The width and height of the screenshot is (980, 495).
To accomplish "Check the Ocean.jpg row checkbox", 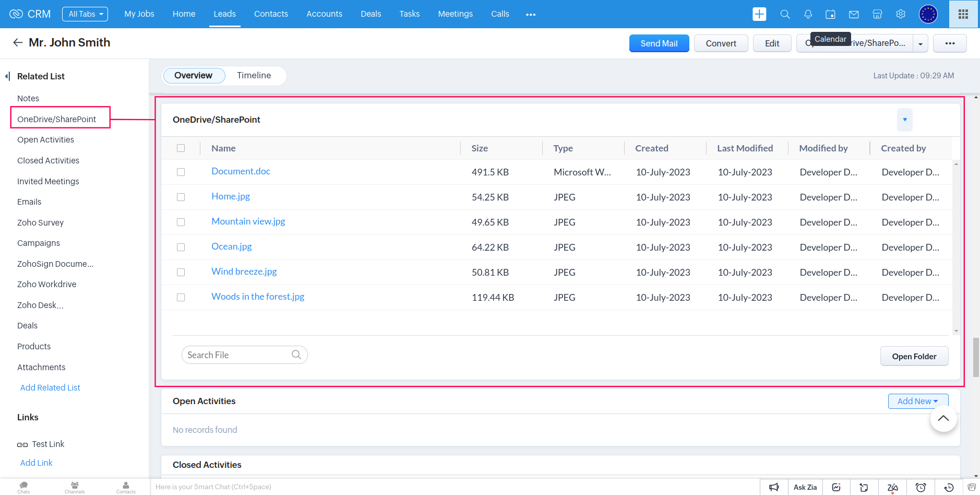I will coord(181,247).
